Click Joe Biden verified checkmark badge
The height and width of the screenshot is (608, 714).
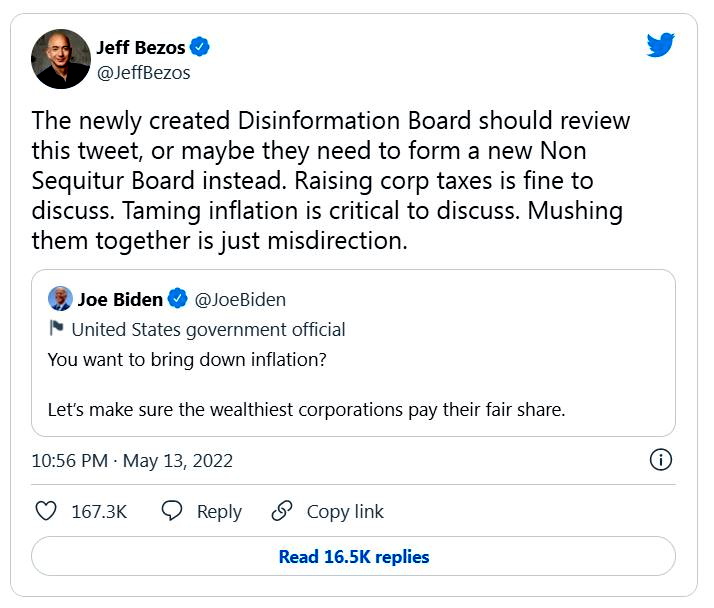(178, 299)
